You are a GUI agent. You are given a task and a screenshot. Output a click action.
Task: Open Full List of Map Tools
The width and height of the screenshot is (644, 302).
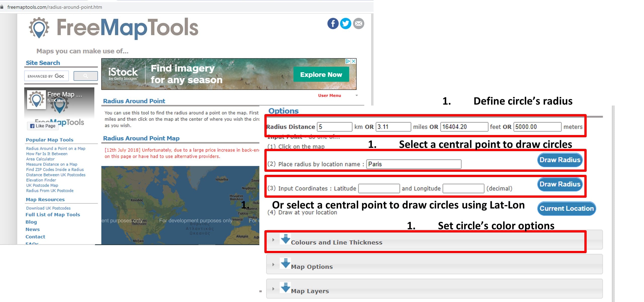tap(53, 215)
